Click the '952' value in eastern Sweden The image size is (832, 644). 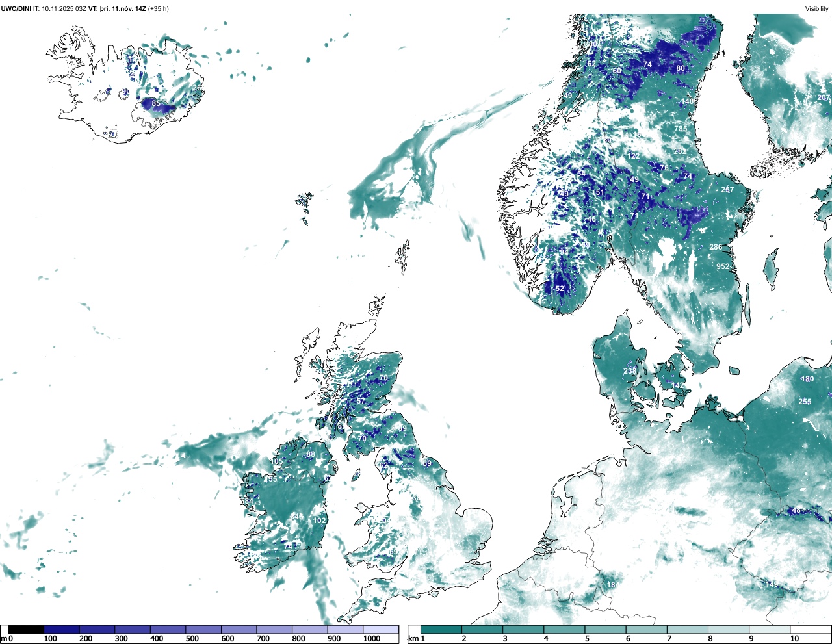723,266
